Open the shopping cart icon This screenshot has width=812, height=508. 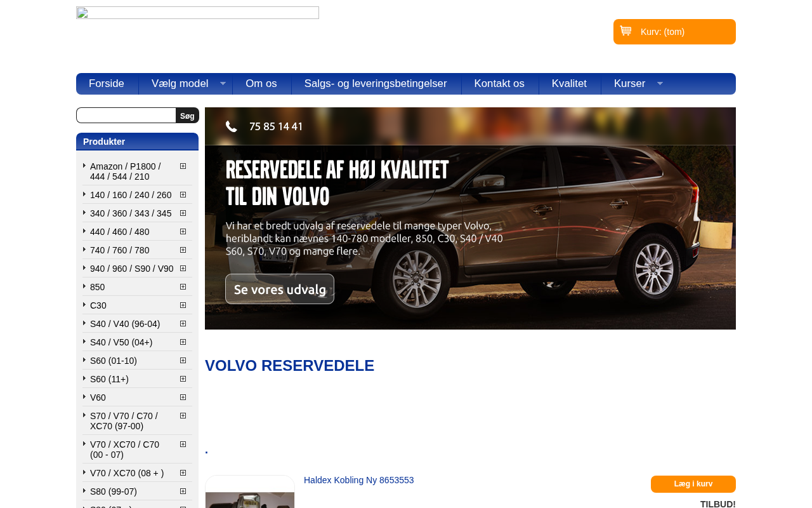click(x=625, y=30)
